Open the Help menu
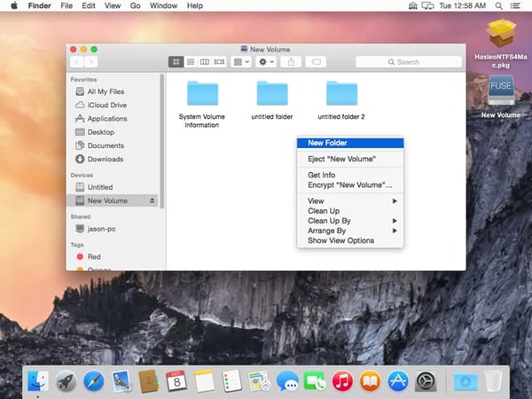The height and width of the screenshot is (399, 532). coord(195,6)
